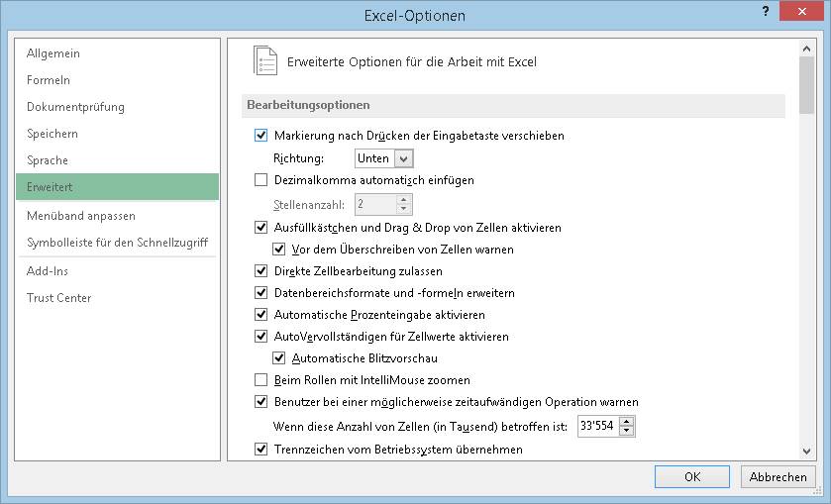
Task: Click the Abbrechen button
Action: (778, 476)
